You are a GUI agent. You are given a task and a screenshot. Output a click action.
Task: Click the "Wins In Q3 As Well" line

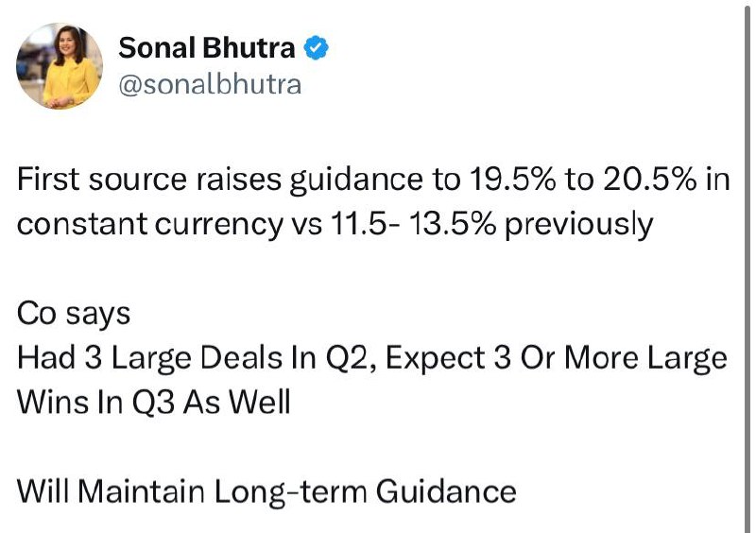[154, 403]
